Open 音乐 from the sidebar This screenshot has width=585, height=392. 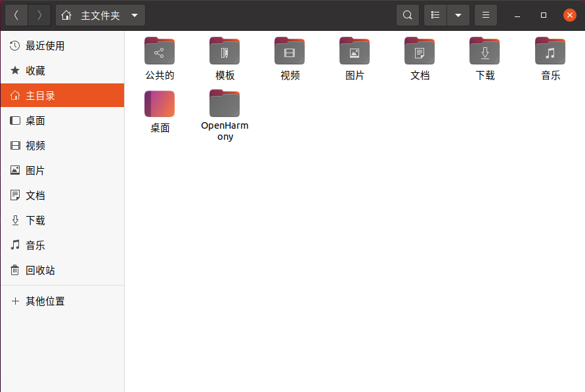pos(62,246)
